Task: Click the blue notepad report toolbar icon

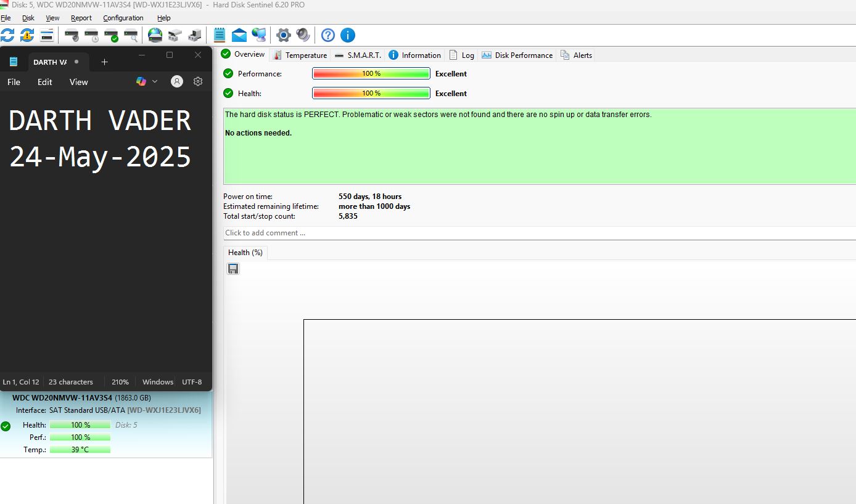Action: pos(219,35)
